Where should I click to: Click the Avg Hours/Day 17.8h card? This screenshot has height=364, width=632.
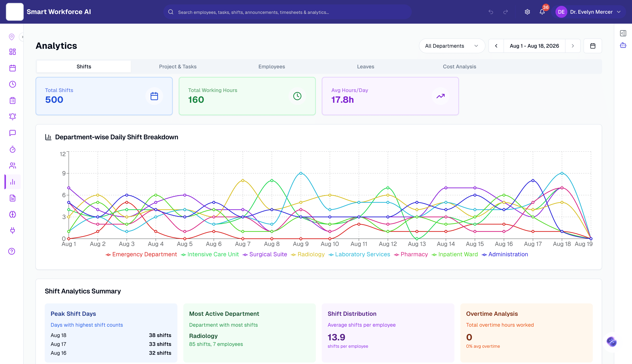coord(390,96)
